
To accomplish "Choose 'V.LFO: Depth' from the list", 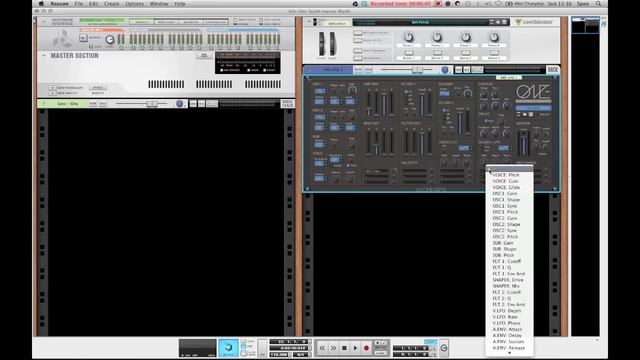I will (507, 311).
